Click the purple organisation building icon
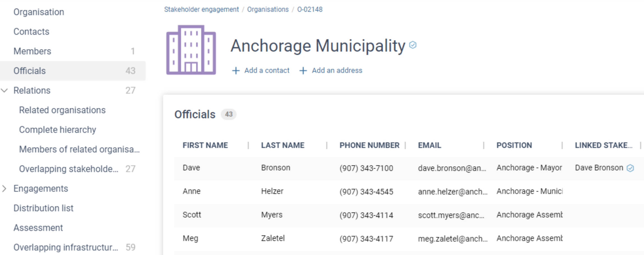Viewport: 644px width, 255px height. coord(191,50)
